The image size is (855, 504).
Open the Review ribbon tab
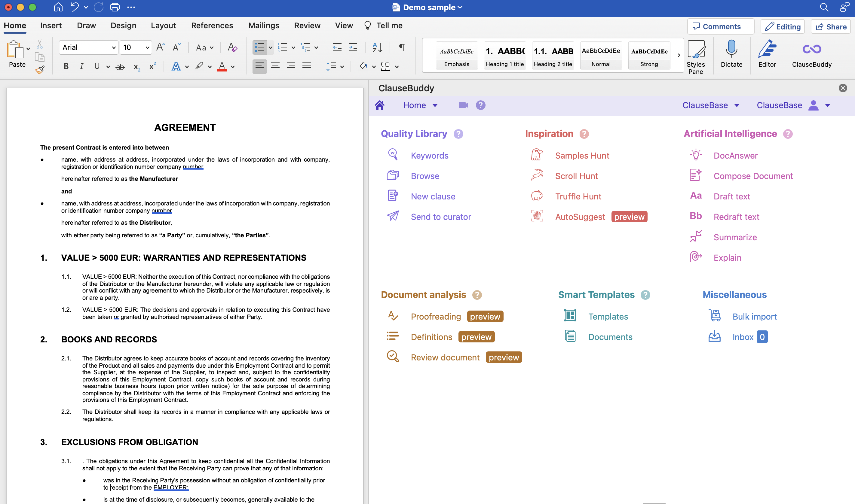click(307, 25)
